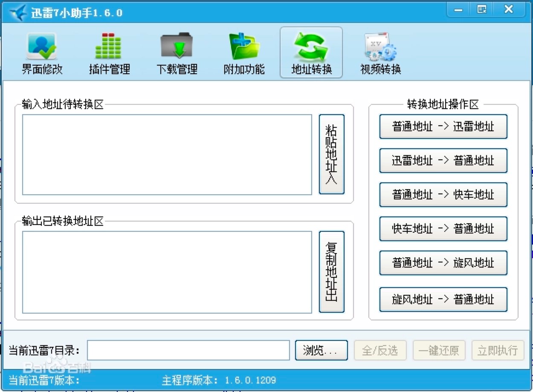Image resolution: width=533 pixels, height=392 pixels.
Task: Open the 视频转换 gear icon
Action: tap(380, 46)
